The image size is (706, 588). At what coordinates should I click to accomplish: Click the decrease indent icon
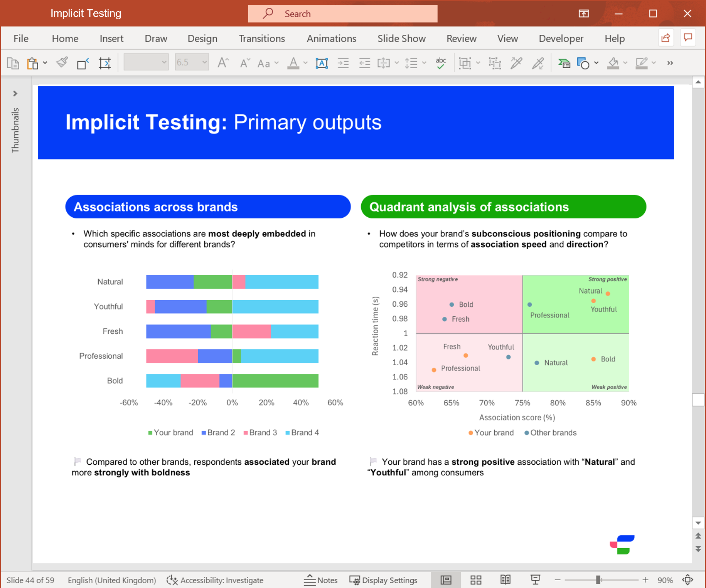(x=364, y=63)
